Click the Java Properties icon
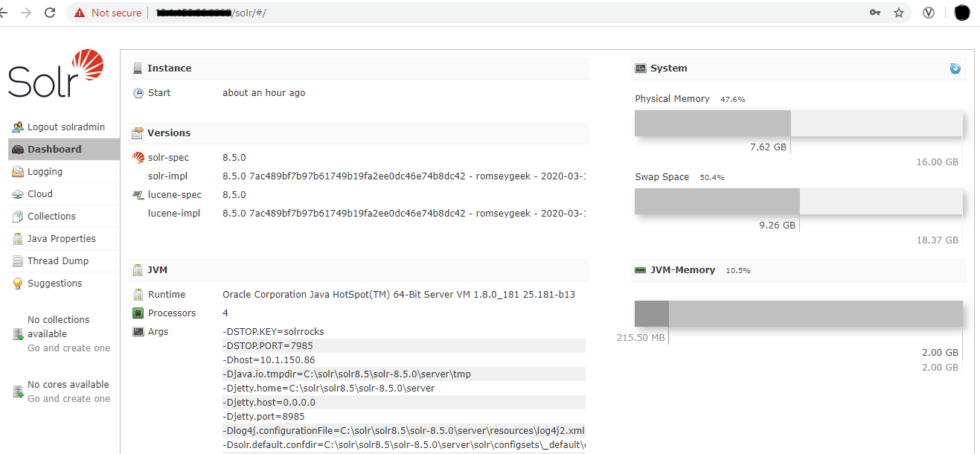This screenshot has width=980, height=454. pyautogui.click(x=18, y=239)
